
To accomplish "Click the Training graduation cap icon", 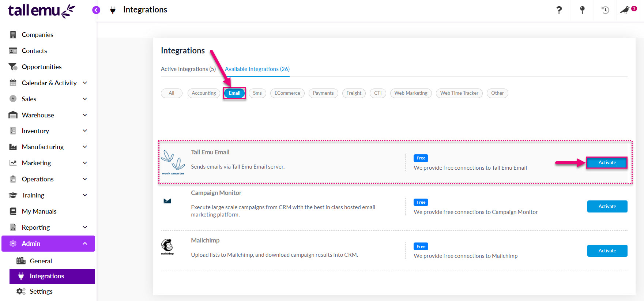I will coord(13,195).
